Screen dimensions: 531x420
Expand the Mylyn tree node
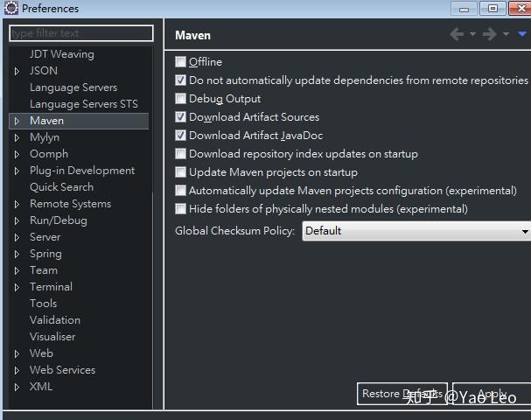(x=17, y=137)
